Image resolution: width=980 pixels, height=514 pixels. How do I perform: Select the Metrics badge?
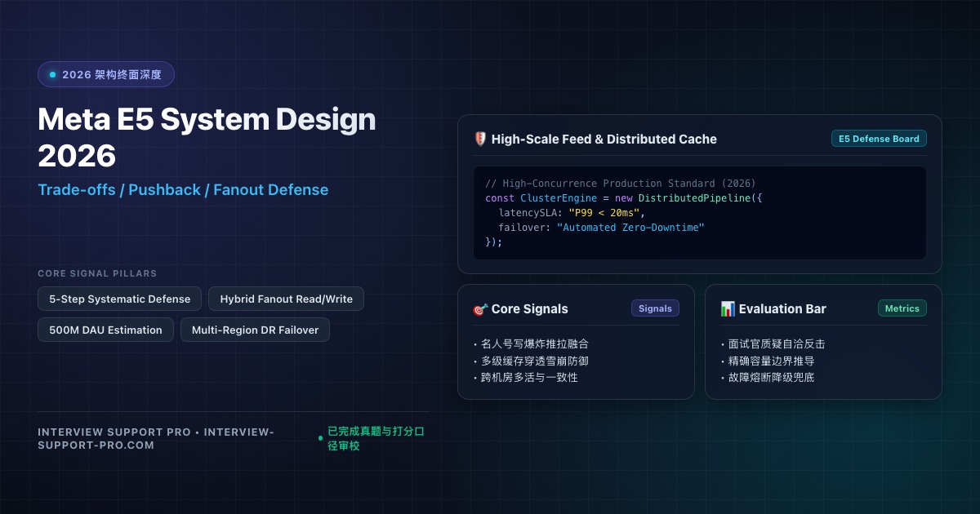tap(902, 308)
